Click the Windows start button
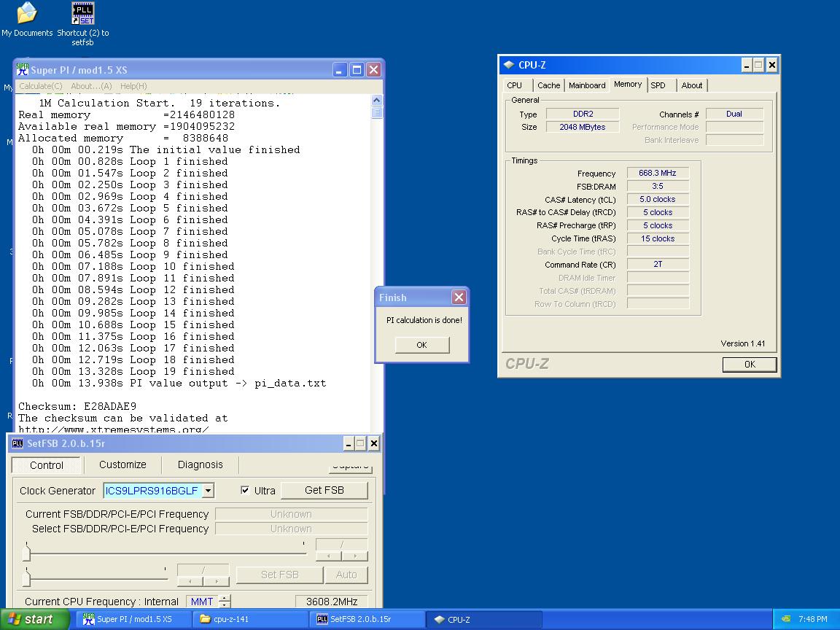The height and width of the screenshot is (630, 840). [34, 619]
